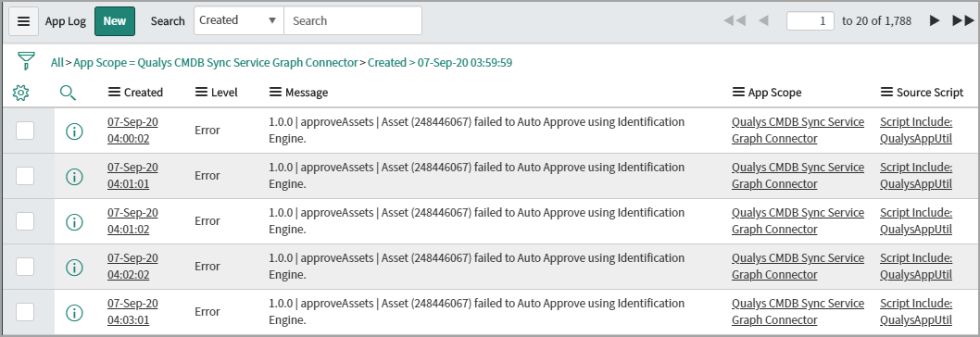Open the Message column options menu
Screen dimensions: 980x337
coord(276,92)
